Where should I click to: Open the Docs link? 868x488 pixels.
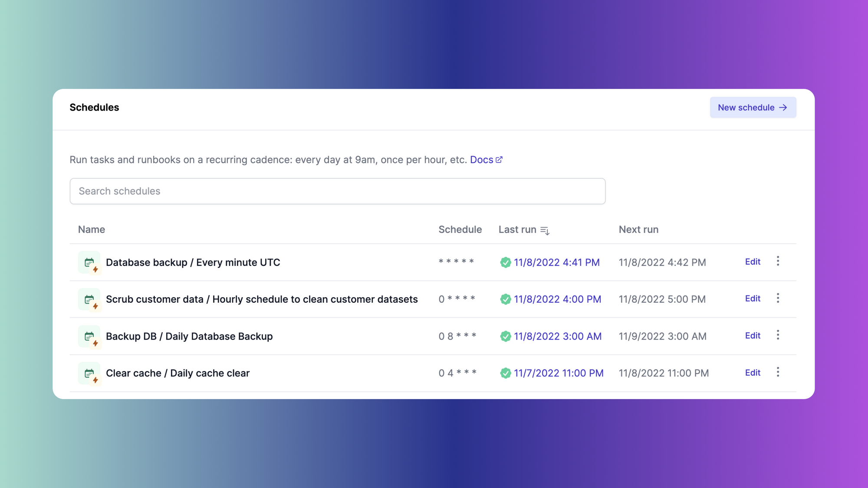(486, 160)
